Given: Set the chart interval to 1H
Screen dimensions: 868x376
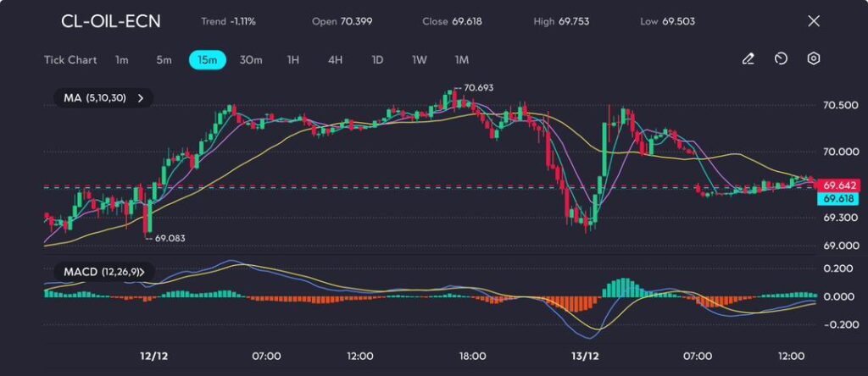Looking at the screenshot, I should (x=293, y=60).
